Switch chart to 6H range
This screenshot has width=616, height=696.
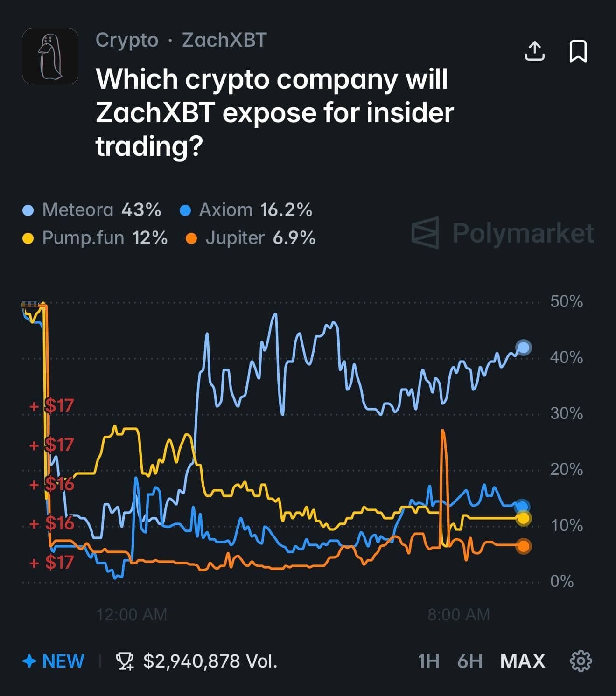point(469,661)
